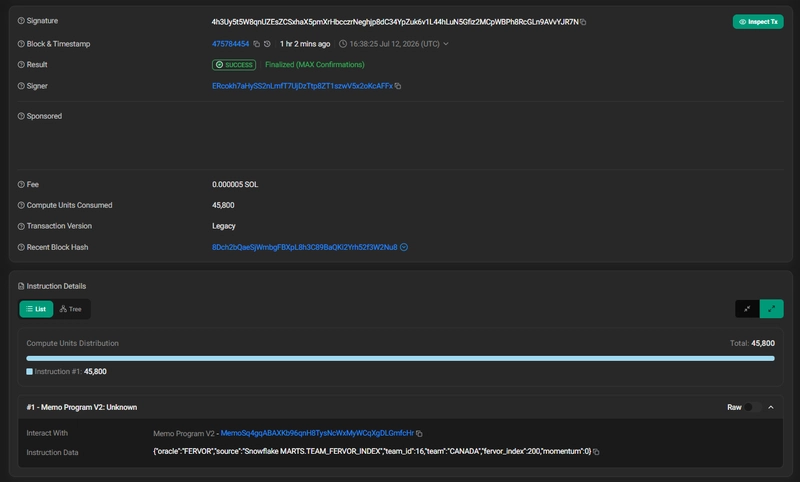Click the '1 hr 2 mins ago' text
The image size is (800, 482).
point(305,44)
